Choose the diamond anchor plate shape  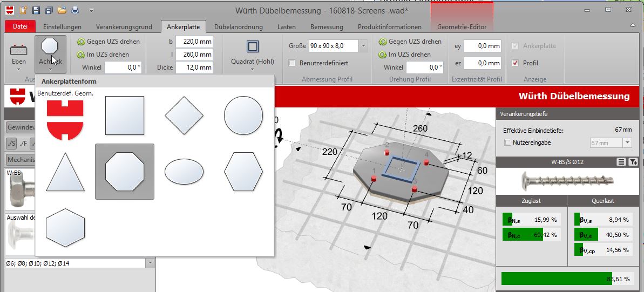pyautogui.click(x=184, y=116)
